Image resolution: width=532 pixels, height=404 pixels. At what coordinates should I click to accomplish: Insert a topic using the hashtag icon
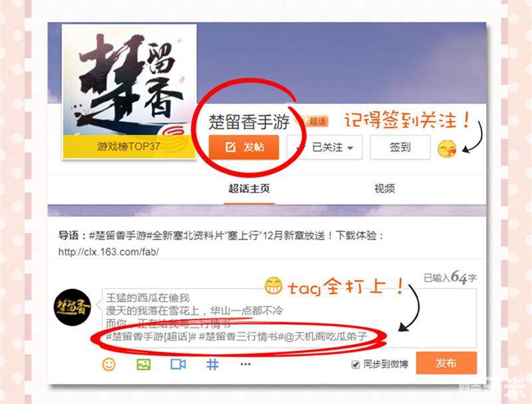coord(212,364)
